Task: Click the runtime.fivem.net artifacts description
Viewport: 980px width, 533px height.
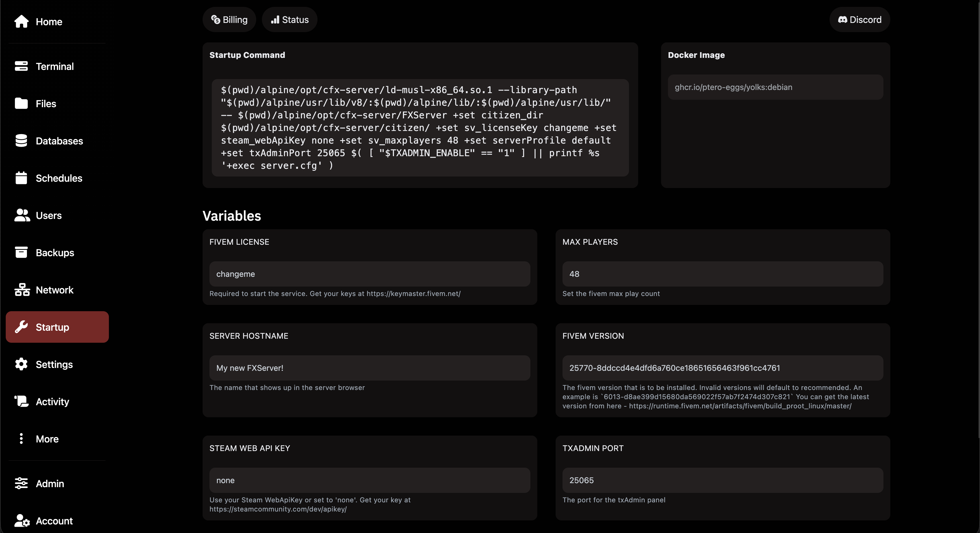Action: pyautogui.click(x=716, y=397)
